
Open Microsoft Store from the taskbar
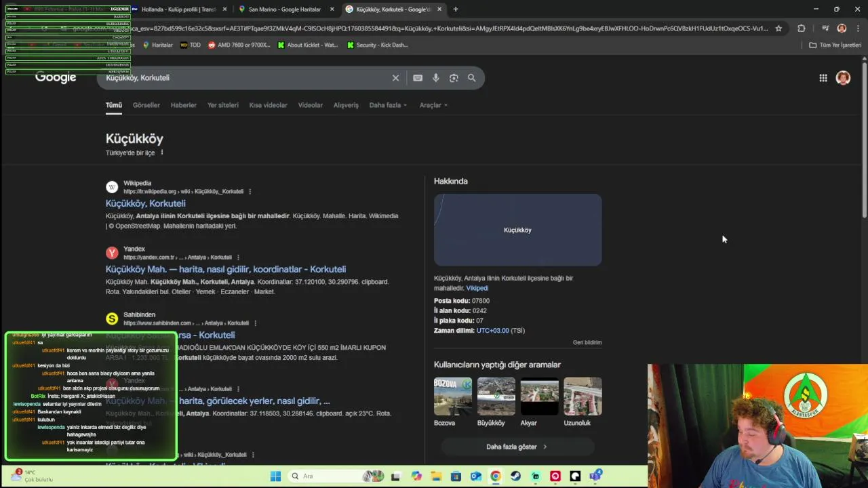pos(456,476)
